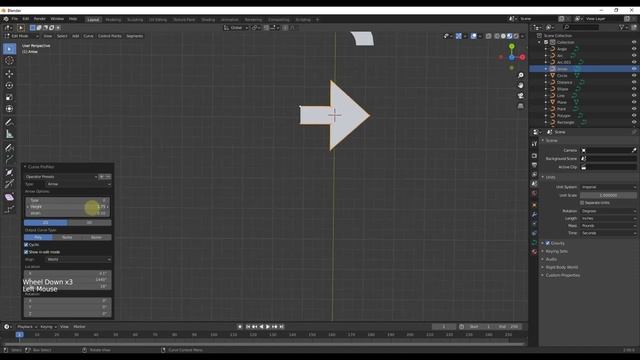Choose Poly output curve type
Screen dimensions: 640x360
(x=38, y=238)
